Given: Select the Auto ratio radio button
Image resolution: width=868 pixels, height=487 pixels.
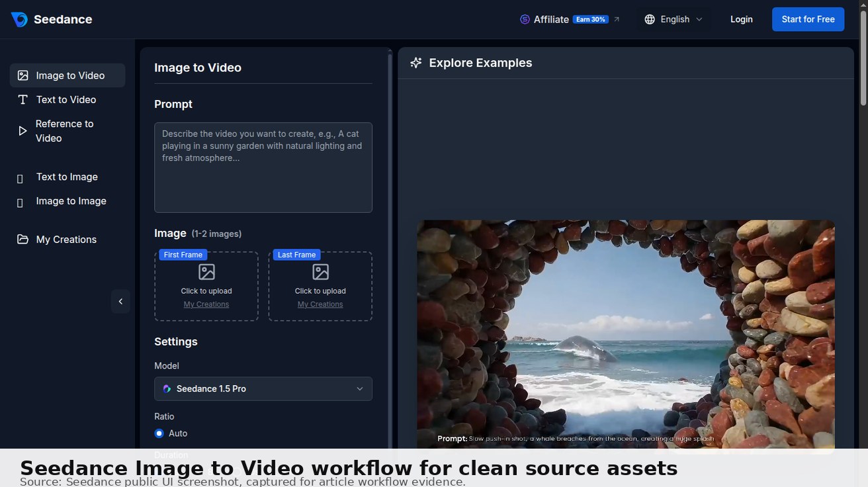Looking at the screenshot, I should (x=159, y=433).
